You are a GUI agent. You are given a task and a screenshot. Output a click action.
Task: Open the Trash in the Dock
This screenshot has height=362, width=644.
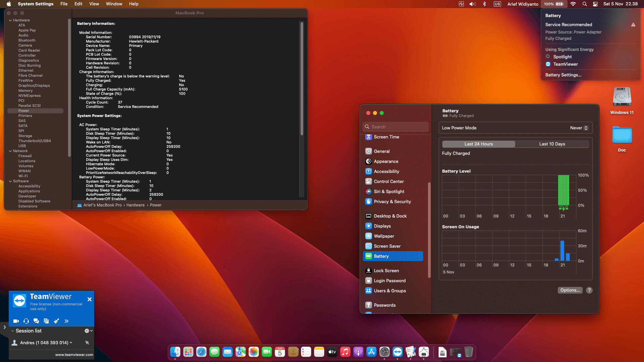(469, 352)
